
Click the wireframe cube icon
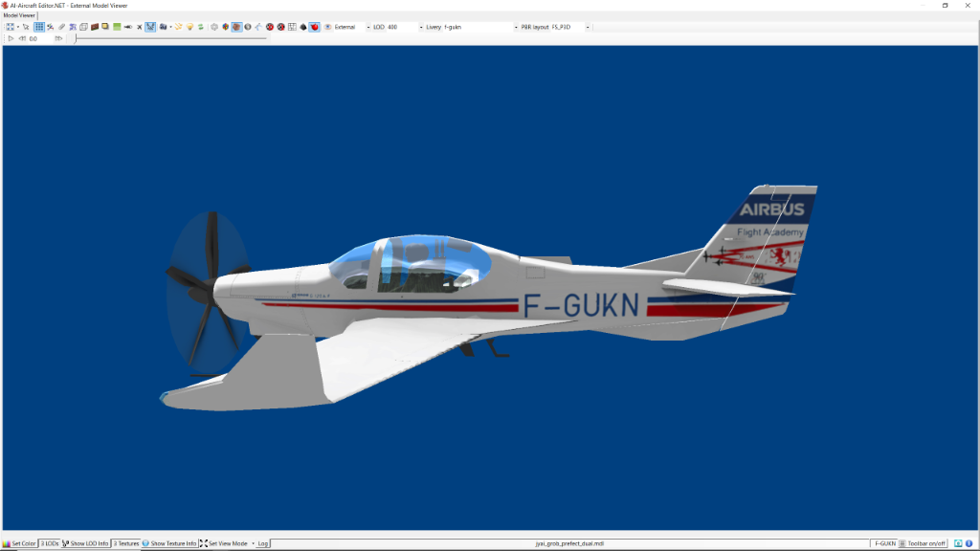(x=83, y=27)
